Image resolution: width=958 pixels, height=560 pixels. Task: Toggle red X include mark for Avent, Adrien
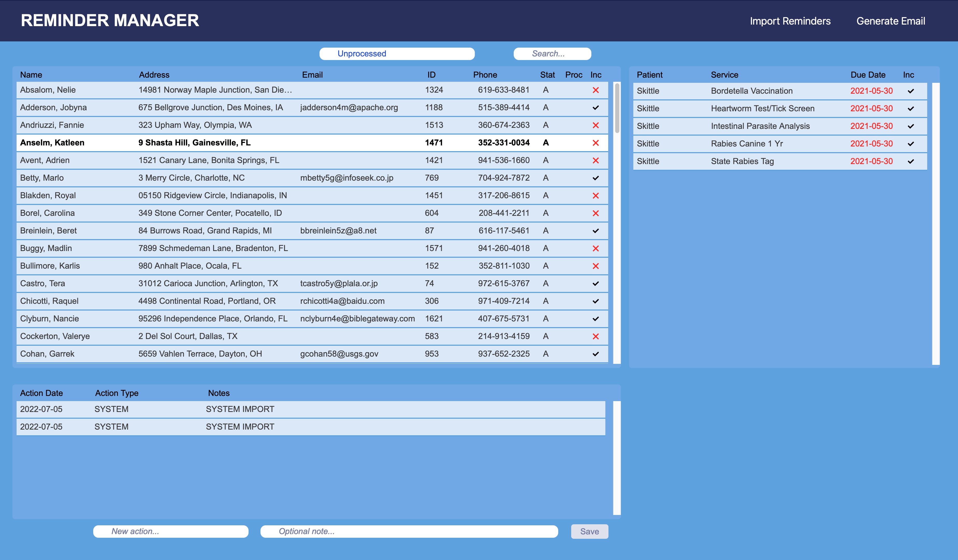click(x=595, y=160)
